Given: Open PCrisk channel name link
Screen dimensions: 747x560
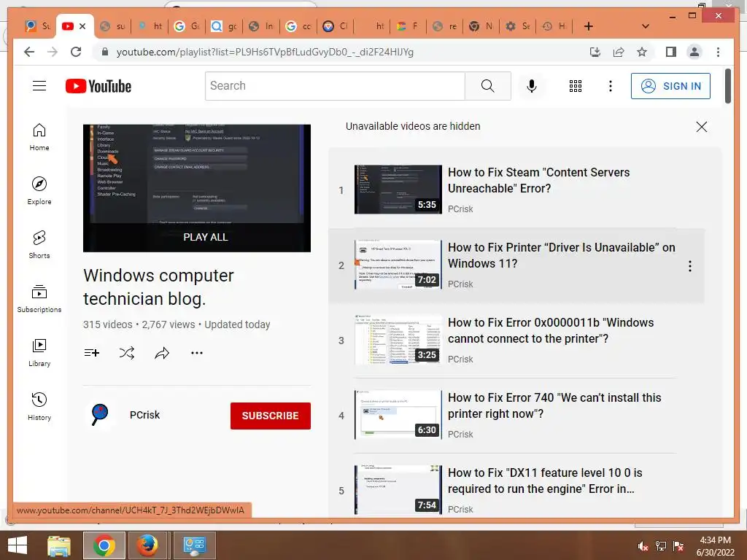Looking at the screenshot, I should pos(145,415).
